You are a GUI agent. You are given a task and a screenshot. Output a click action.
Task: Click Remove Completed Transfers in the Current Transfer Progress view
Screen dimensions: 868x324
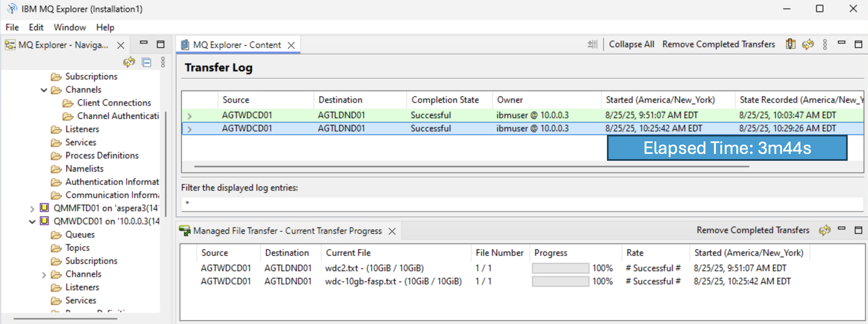753,230
